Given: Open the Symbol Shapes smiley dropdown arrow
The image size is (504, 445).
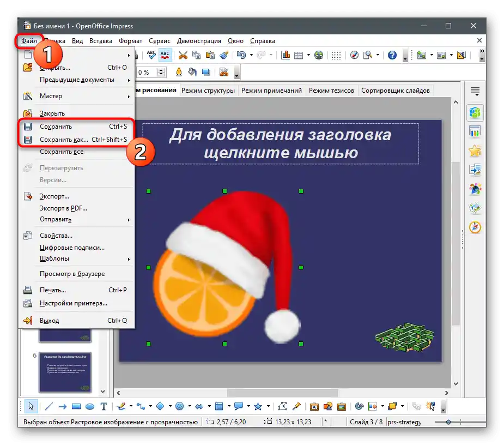Looking at the screenshot, I should coord(190,406).
